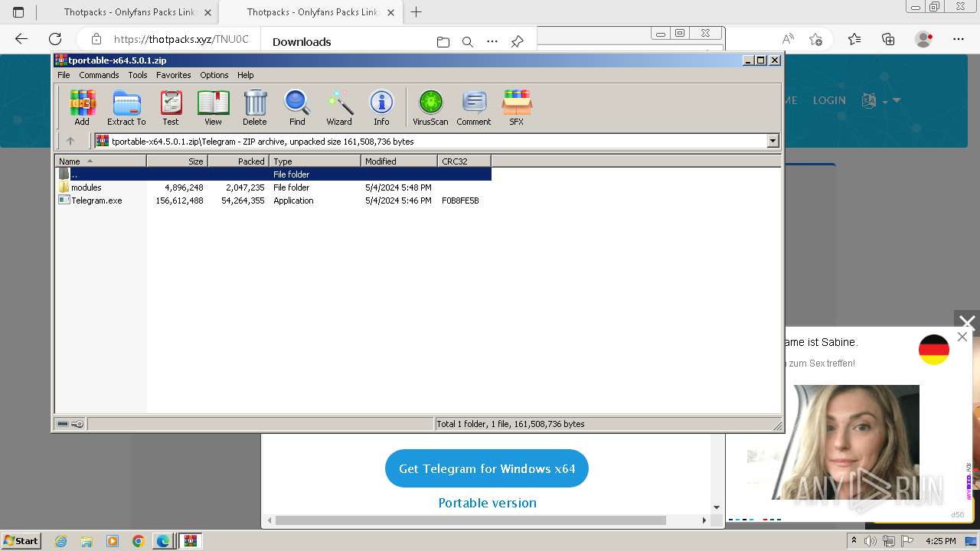
Task: Sort by Name column header
Action: [x=100, y=161]
